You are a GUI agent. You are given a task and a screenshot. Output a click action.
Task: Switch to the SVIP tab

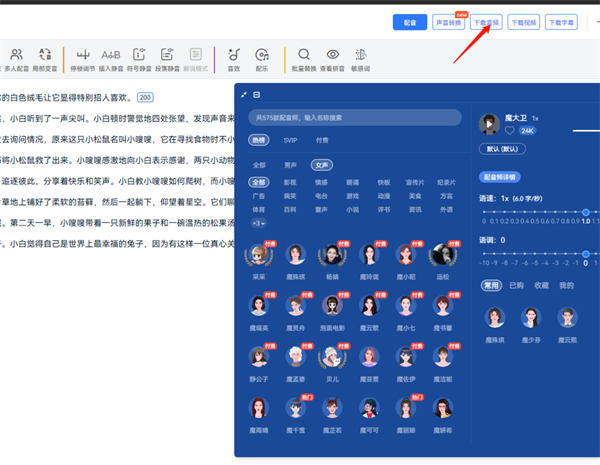pos(290,140)
